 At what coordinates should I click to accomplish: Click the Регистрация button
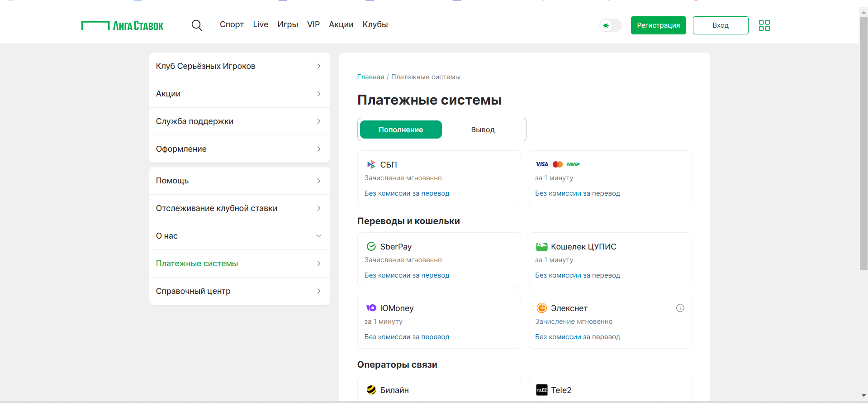point(658,25)
